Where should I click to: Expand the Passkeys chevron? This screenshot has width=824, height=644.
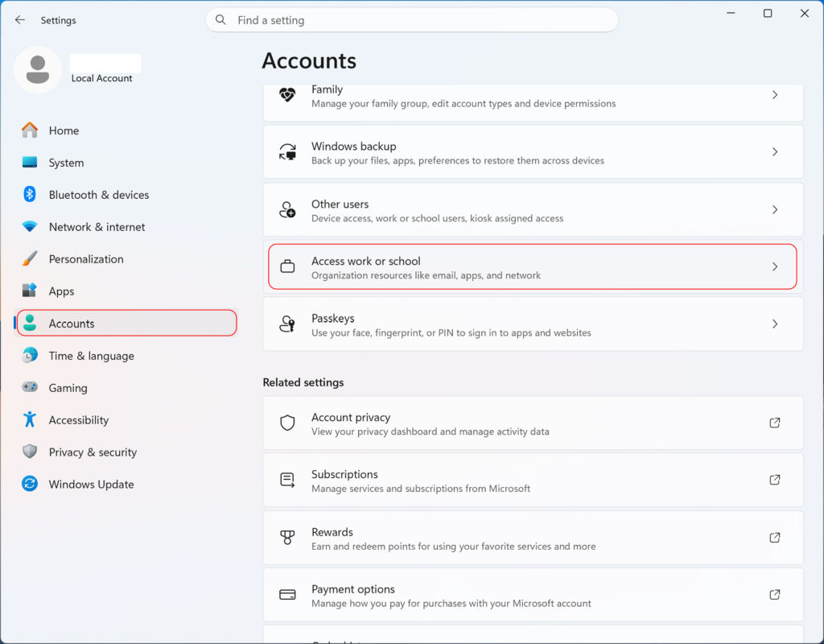(775, 324)
